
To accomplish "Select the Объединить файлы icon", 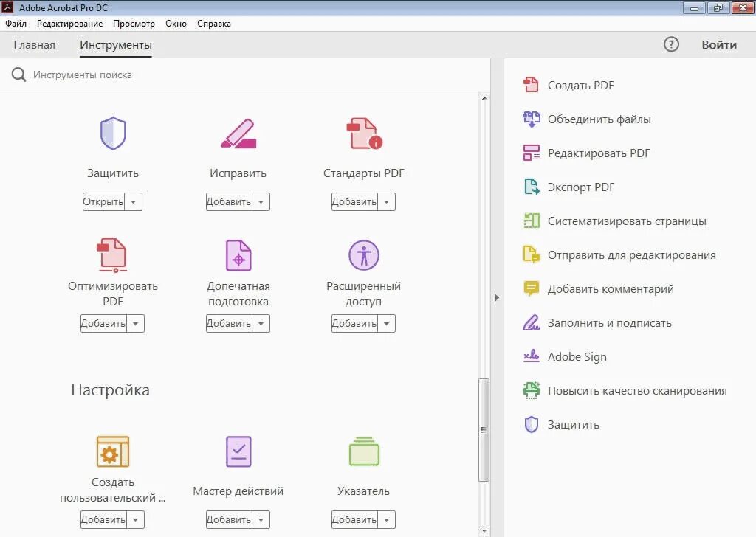I will (x=531, y=119).
